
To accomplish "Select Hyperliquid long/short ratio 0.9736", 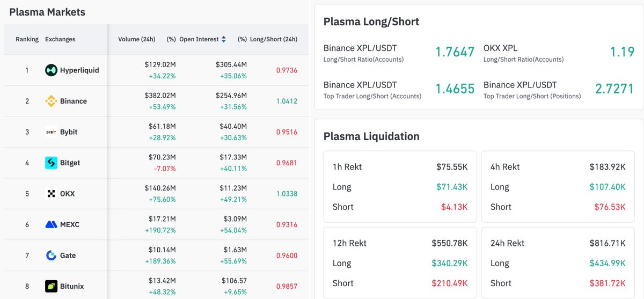I will point(287,70).
